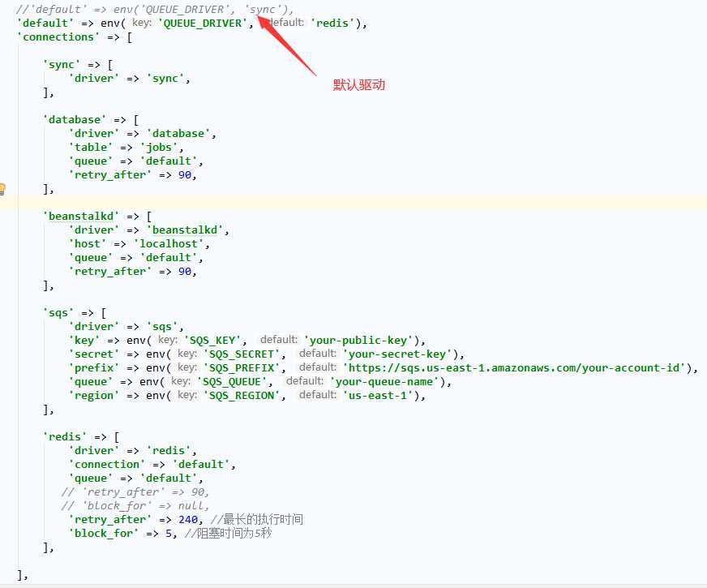
Task: Click the 'sync' connection key
Action: (62, 65)
